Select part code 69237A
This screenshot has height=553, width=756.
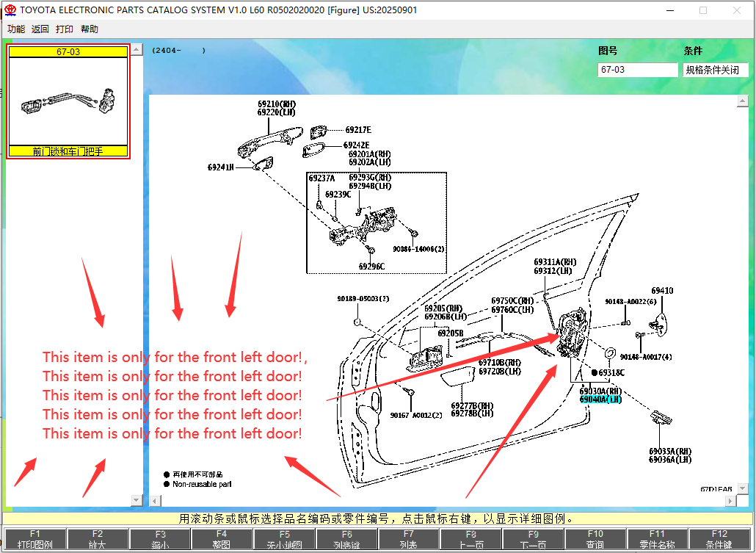coord(321,178)
